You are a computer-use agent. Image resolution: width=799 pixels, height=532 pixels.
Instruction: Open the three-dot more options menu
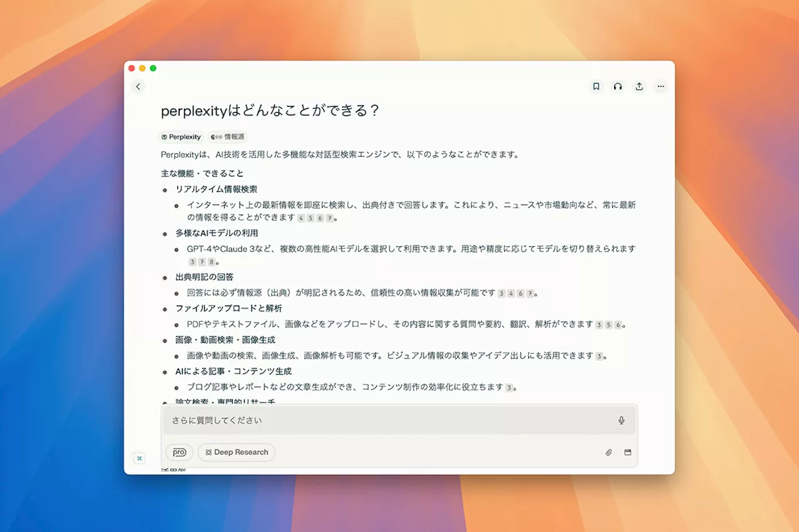[x=661, y=87]
